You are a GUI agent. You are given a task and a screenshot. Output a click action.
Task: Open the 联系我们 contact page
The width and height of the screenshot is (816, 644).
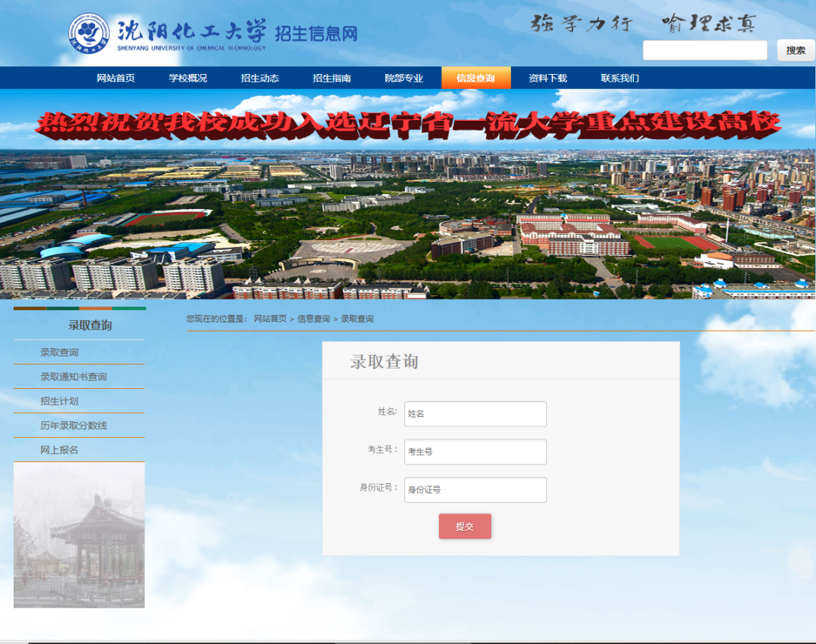[x=620, y=77]
